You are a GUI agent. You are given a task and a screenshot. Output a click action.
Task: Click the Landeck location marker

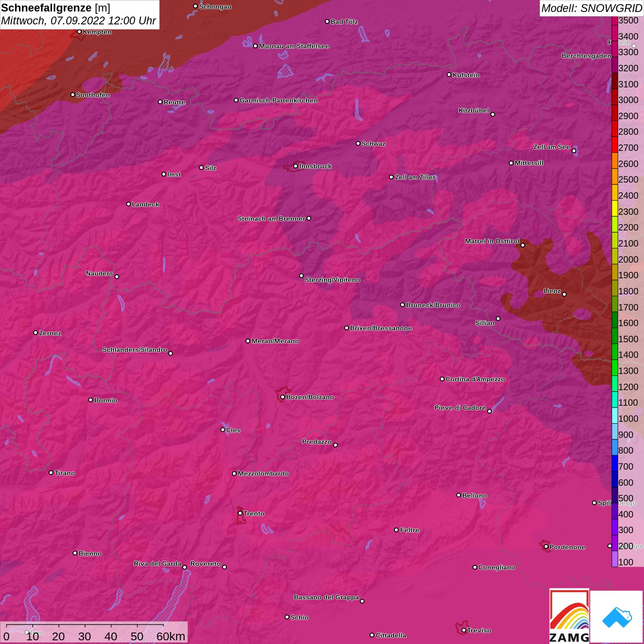pos(128,204)
